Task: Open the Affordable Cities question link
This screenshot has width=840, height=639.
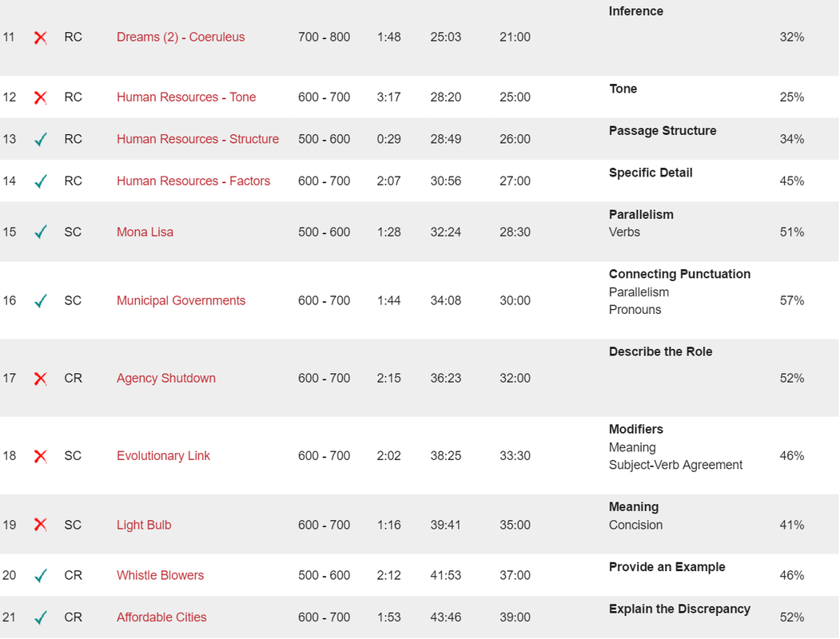Action: [161, 617]
